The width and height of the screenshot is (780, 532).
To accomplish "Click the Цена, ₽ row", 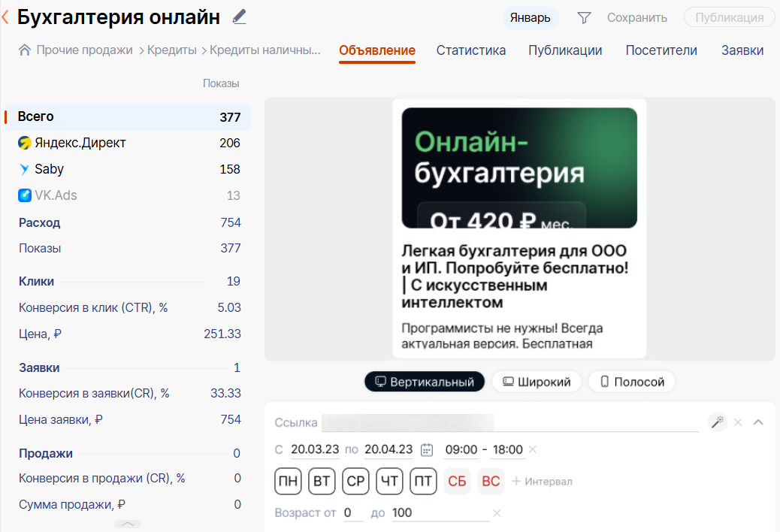I will point(129,334).
